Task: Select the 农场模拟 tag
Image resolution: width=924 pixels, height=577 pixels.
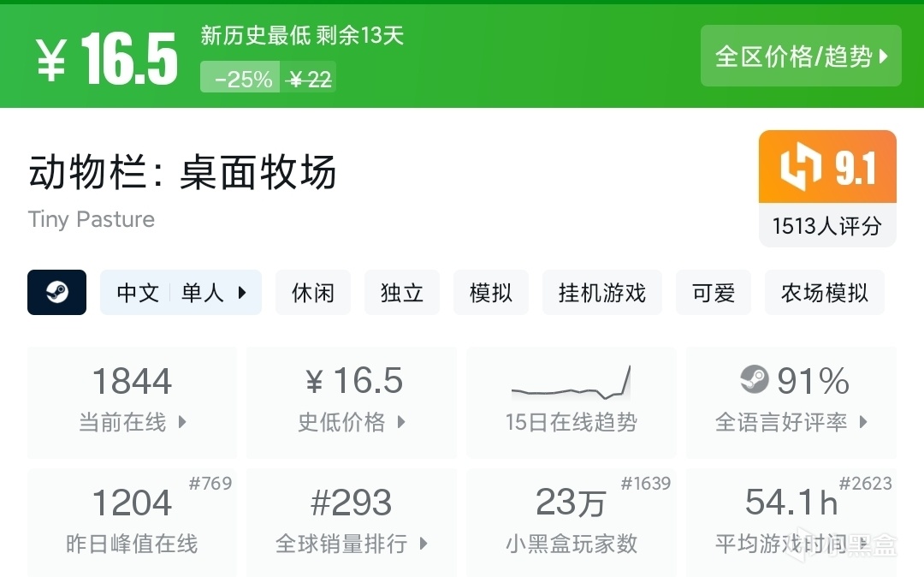Action: (x=825, y=292)
